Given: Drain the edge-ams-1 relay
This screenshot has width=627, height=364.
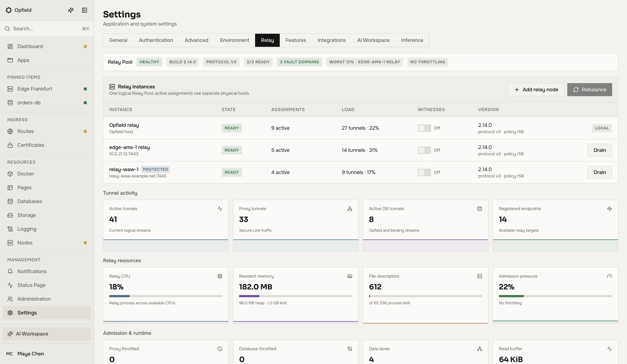Looking at the screenshot, I should tap(600, 150).
